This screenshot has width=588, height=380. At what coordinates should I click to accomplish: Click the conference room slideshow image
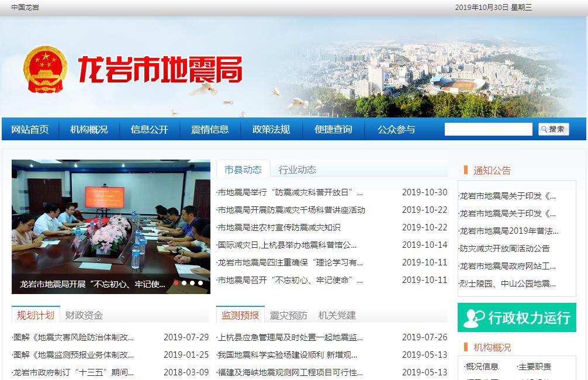[x=110, y=216]
